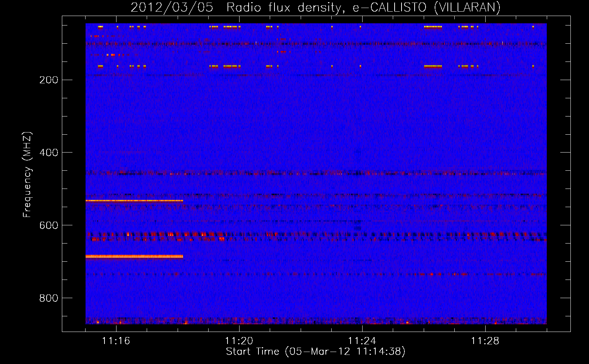
Task: Select the 400 frequency tick label
Action: point(49,153)
